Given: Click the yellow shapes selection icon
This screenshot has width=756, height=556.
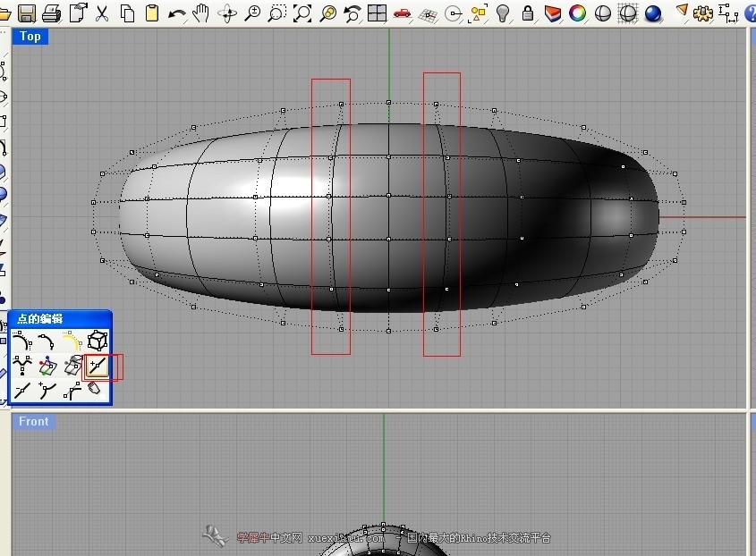Looking at the screenshot, I should [478, 13].
